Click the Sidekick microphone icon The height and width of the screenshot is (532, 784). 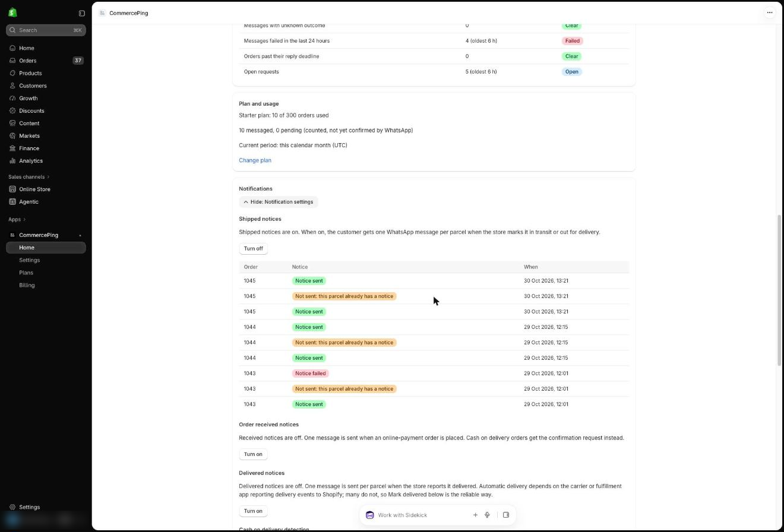point(487,515)
